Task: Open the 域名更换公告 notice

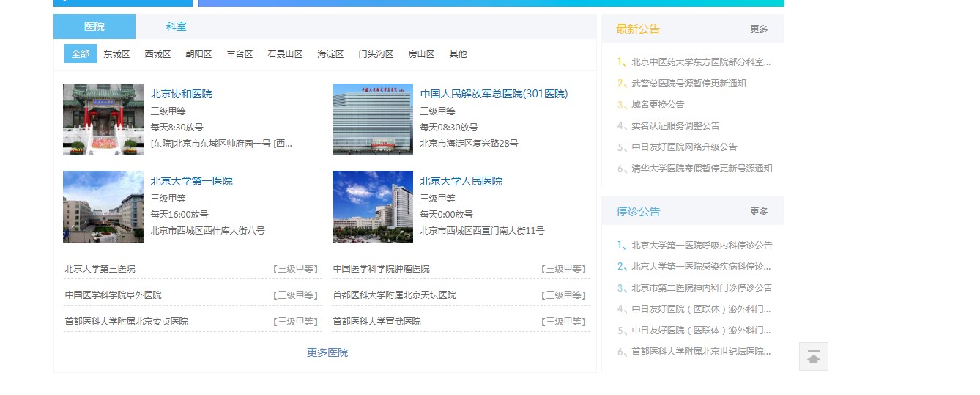Action: pos(658,105)
